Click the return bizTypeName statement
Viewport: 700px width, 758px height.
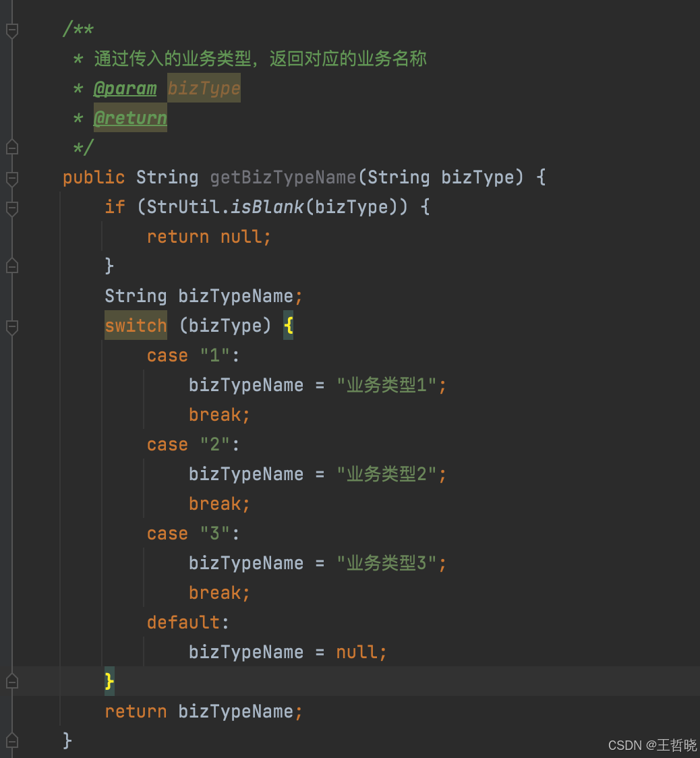[x=202, y=711]
